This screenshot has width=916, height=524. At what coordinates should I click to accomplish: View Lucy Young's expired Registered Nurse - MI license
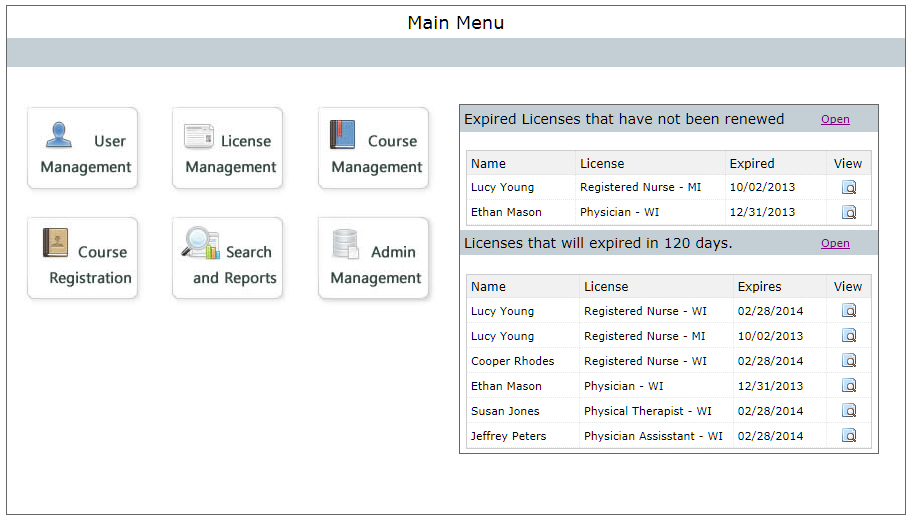click(x=848, y=188)
